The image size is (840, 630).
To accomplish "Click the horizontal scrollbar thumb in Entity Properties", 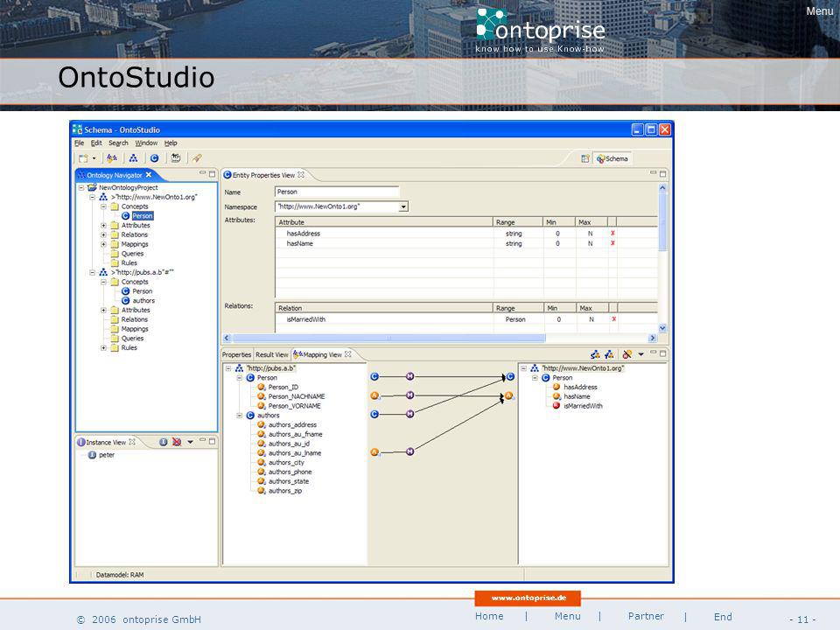I will coord(388,338).
